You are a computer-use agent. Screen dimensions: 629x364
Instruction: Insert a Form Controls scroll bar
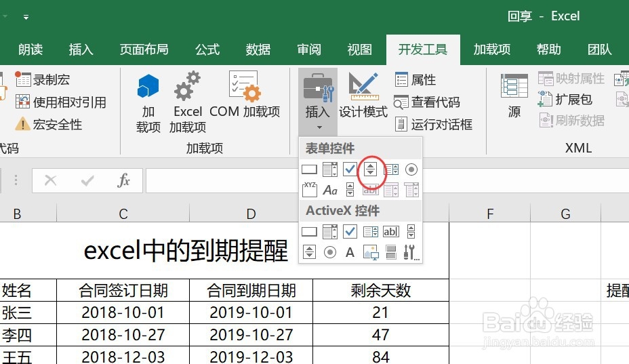[x=350, y=190]
